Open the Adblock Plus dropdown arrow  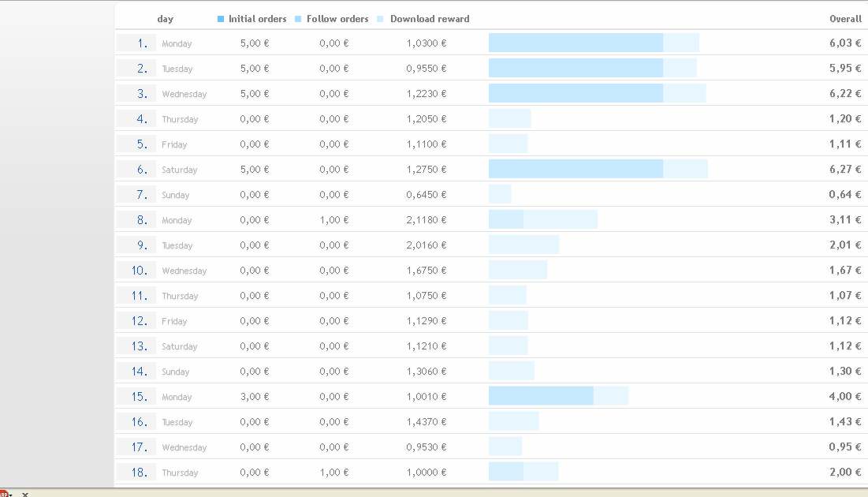tap(11, 495)
